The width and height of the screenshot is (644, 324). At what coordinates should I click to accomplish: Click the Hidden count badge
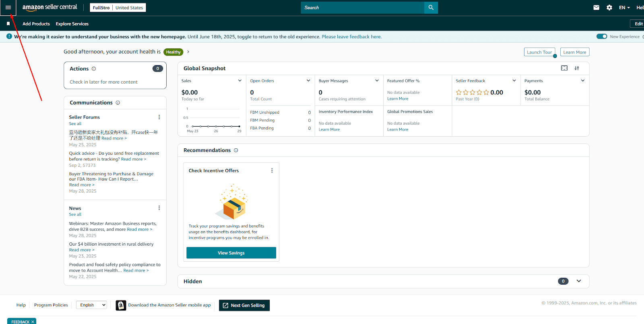[x=563, y=281]
